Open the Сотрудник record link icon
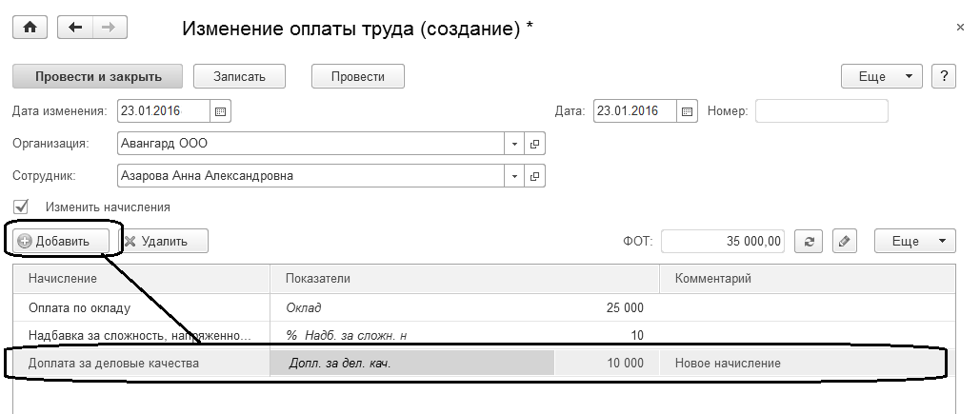This screenshot has width=980, height=414. 534,176
